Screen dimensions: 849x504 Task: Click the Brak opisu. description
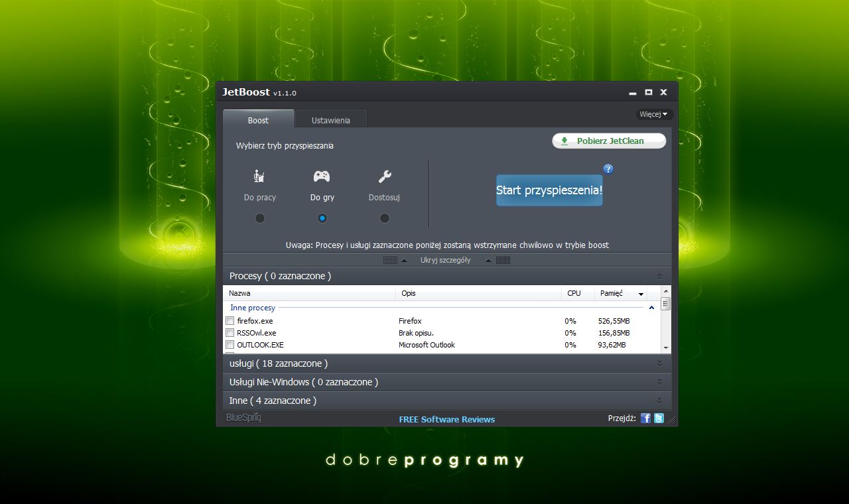[416, 333]
